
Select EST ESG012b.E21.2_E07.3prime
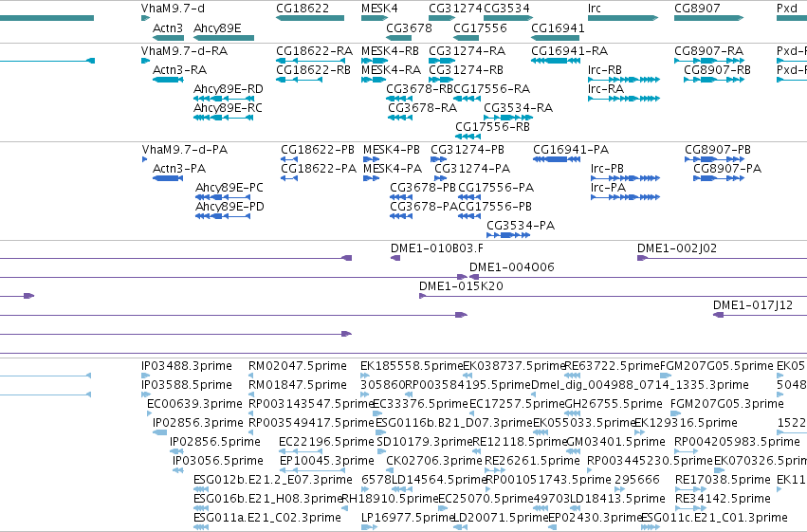click(201, 489)
